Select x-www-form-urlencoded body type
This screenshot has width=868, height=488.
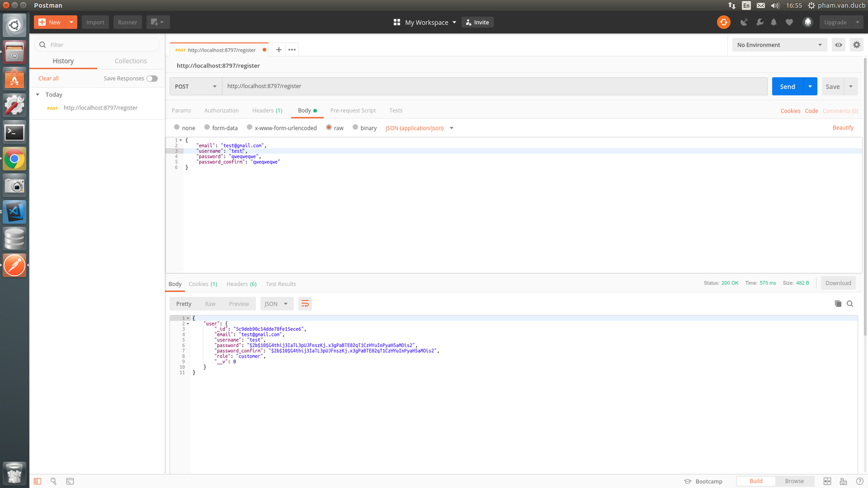(x=250, y=127)
